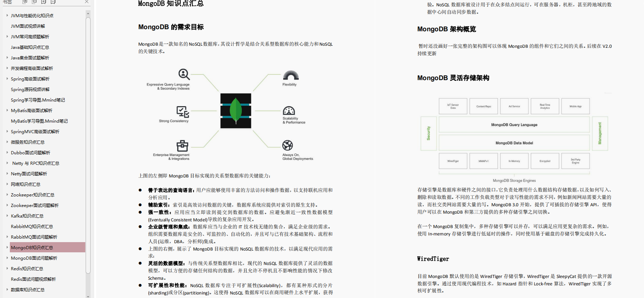The height and width of the screenshot is (298, 644).
Task: Select the 网络知识点汇总 bookmark
Action: (26, 184)
